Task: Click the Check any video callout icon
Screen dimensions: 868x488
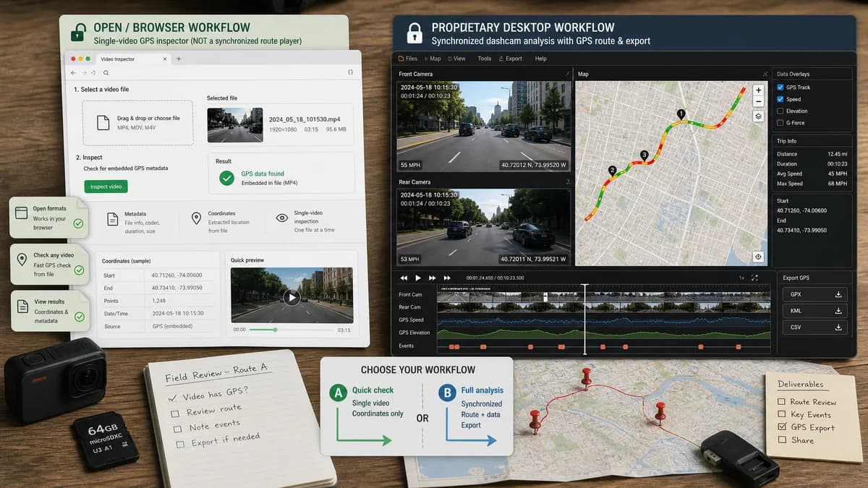Action: pyautogui.click(x=21, y=261)
